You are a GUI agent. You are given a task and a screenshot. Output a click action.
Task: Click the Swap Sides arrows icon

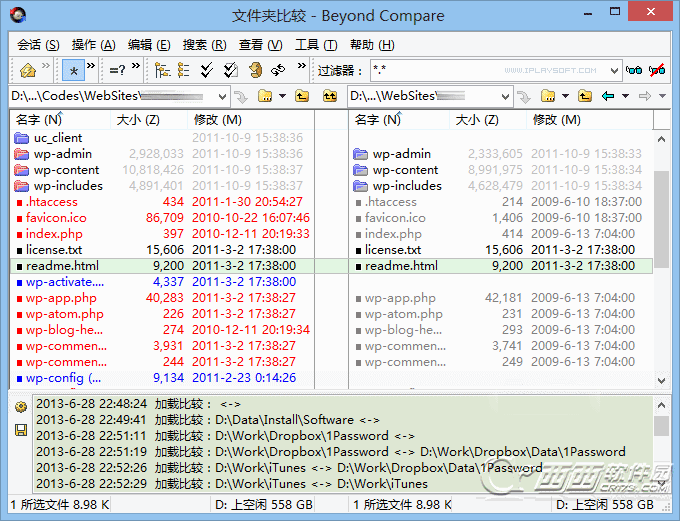(278, 70)
